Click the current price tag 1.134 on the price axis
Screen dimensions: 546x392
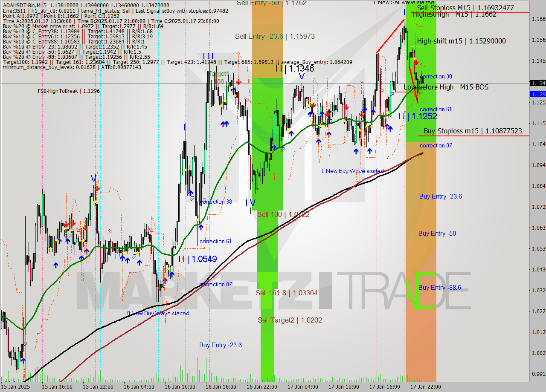(x=537, y=83)
